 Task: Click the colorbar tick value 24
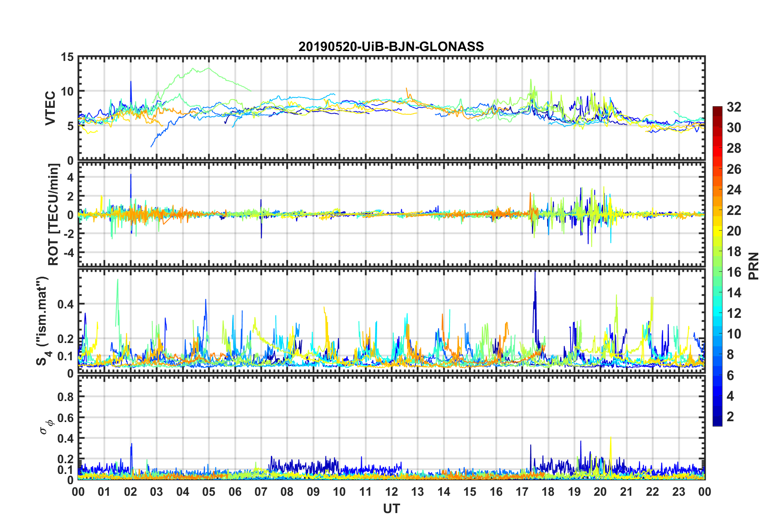tap(734, 190)
